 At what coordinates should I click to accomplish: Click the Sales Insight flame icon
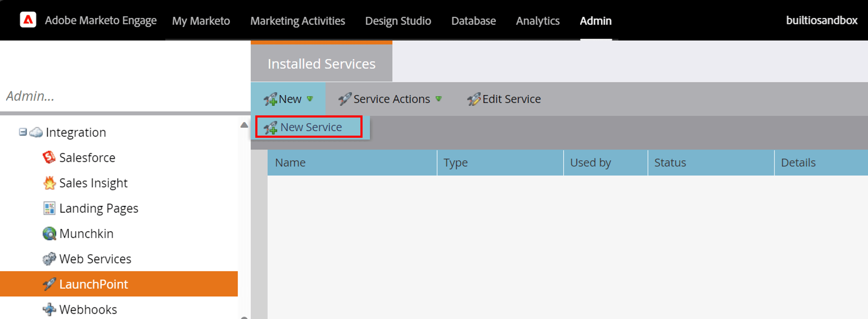[x=49, y=183]
